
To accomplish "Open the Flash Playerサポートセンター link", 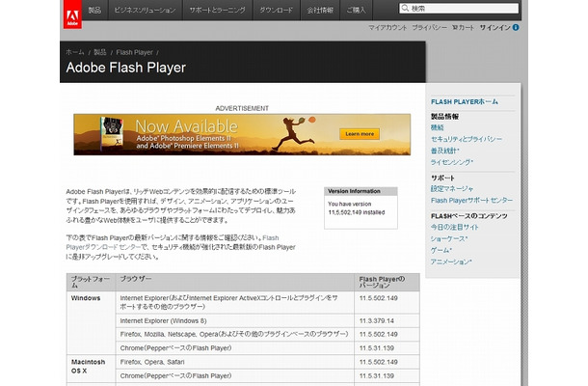I will coord(471,201).
